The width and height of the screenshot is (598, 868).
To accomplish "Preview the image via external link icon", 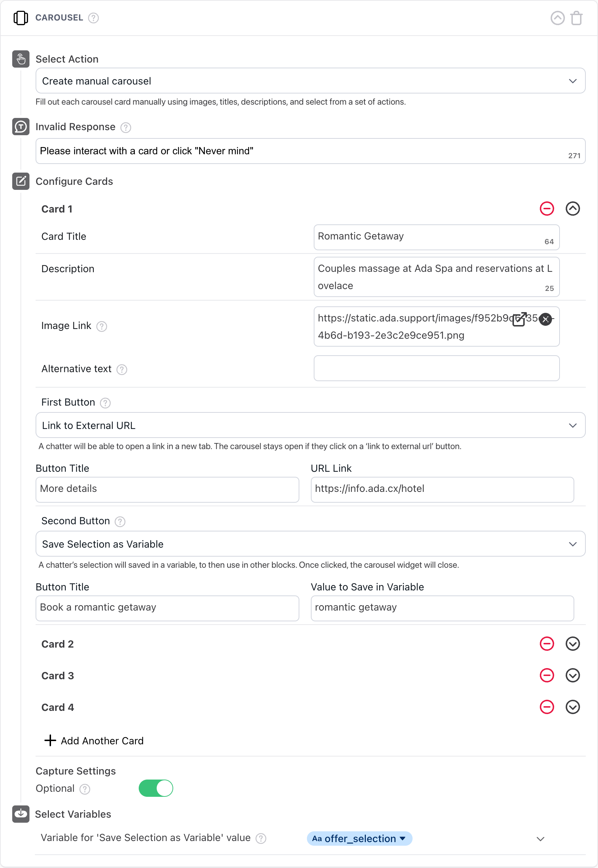I will click(x=520, y=319).
